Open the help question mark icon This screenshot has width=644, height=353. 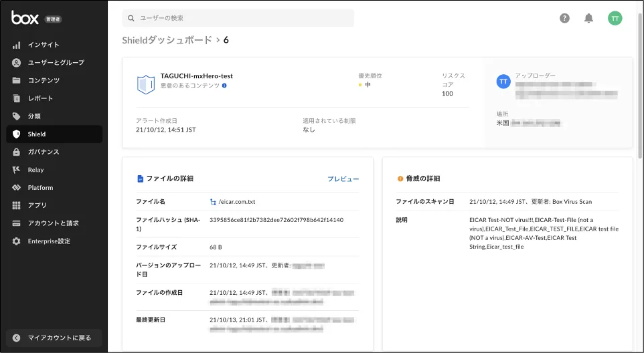564,18
